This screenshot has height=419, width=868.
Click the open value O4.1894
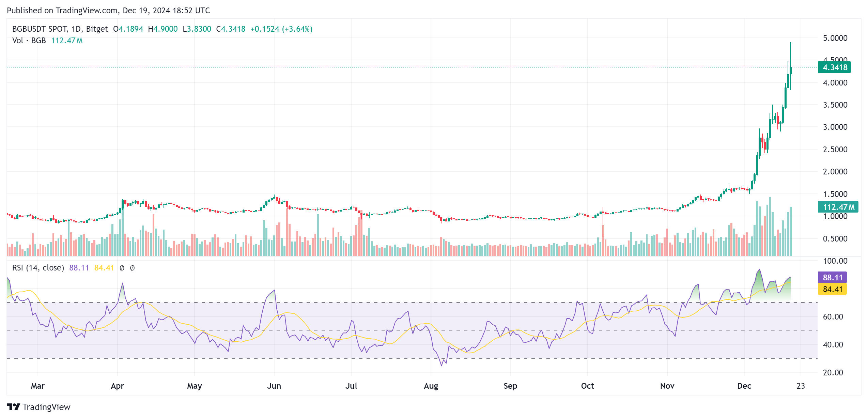click(x=128, y=29)
